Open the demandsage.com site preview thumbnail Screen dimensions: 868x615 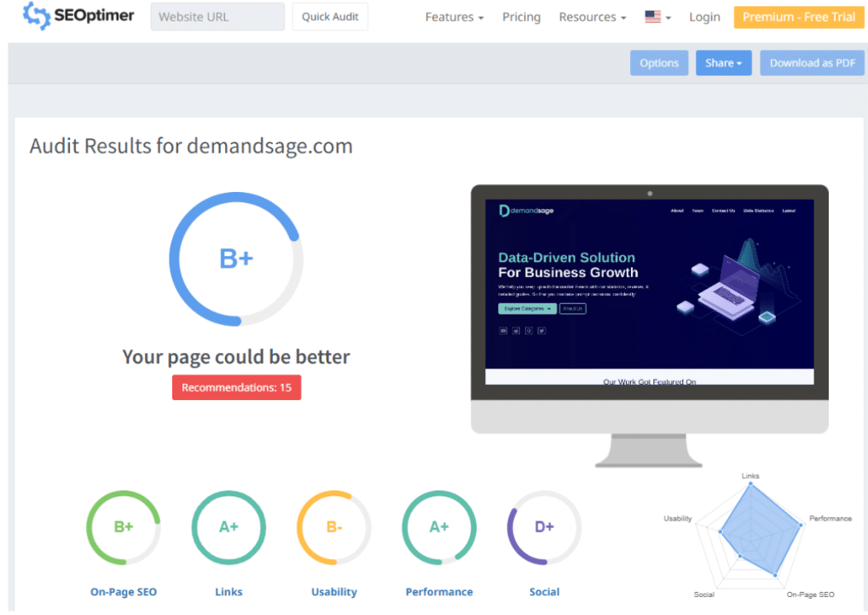coord(650,293)
